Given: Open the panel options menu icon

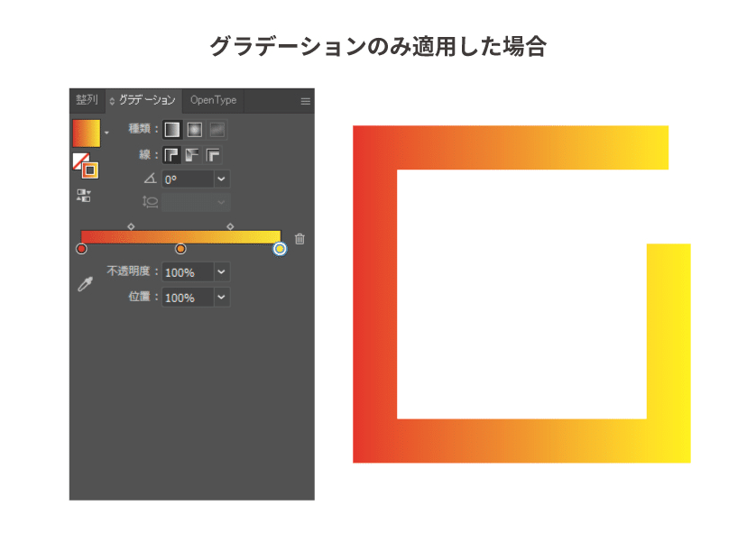Looking at the screenshot, I should click(305, 101).
